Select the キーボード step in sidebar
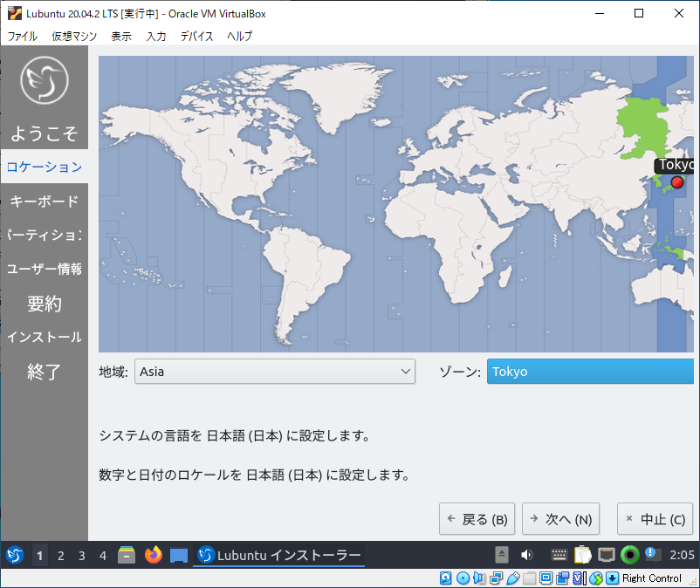Image resolution: width=700 pixels, height=588 pixels. click(x=45, y=201)
